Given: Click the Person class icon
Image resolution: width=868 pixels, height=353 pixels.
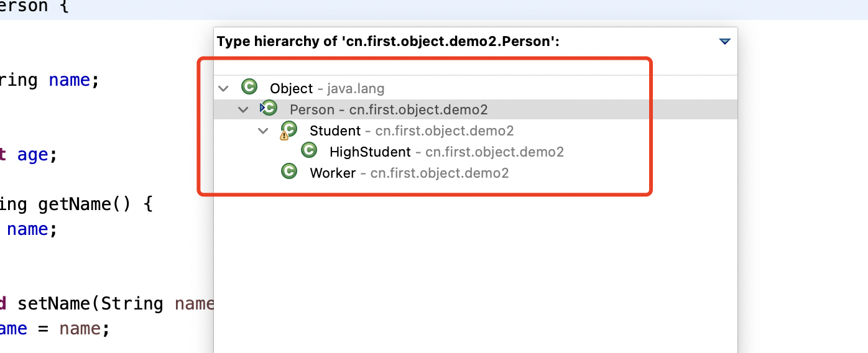Looking at the screenshot, I should tap(269, 109).
